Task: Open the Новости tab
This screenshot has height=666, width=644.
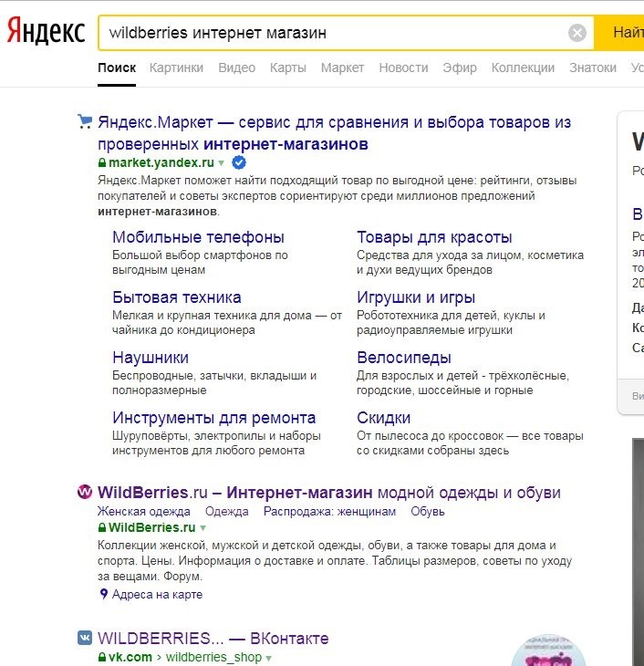Action: (x=403, y=68)
